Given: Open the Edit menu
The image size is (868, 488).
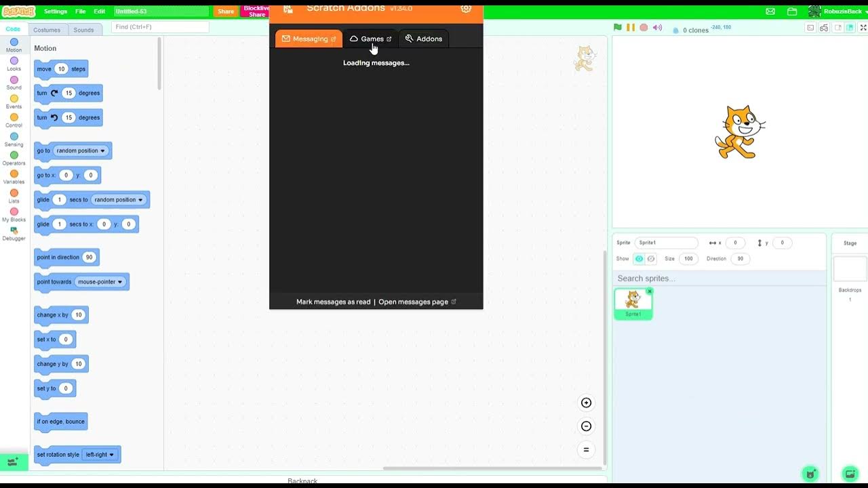Looking at the screenshot, I should pyautogui.click(x=100, y=12).
